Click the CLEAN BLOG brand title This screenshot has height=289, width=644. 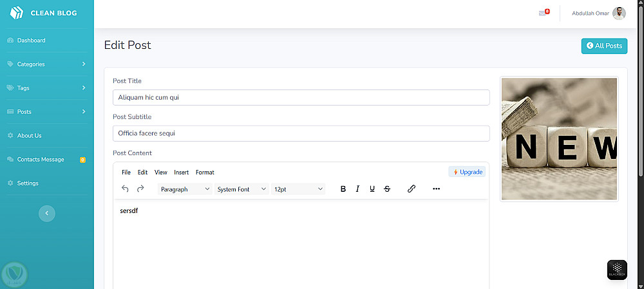pos(54,13)
